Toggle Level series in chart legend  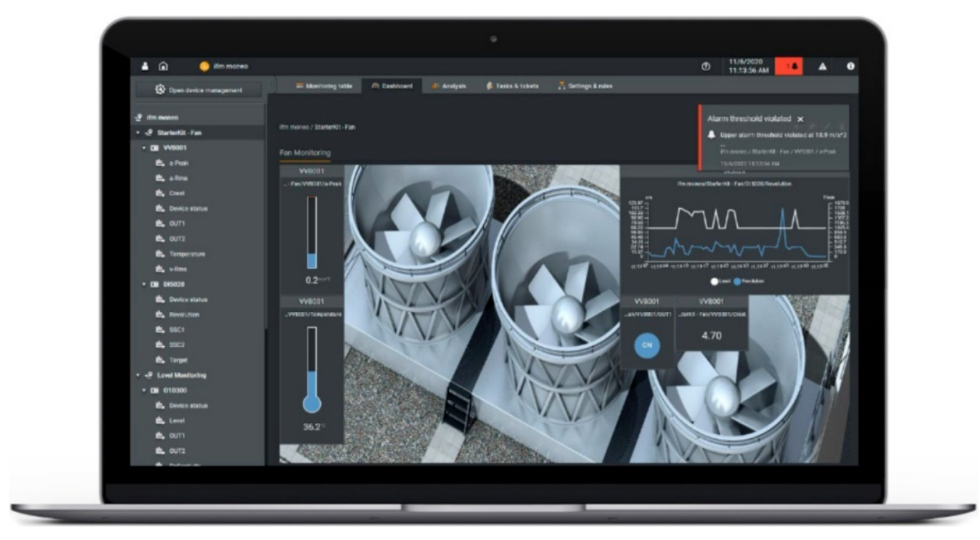tap(720, 281)
